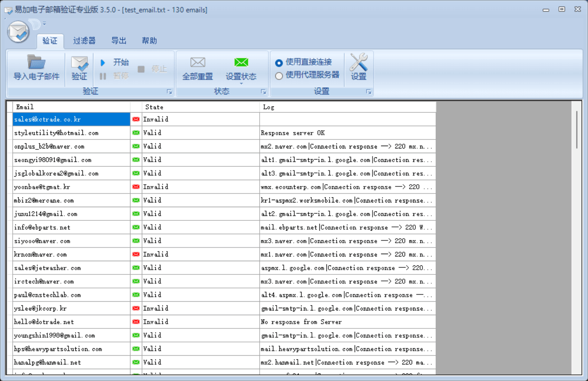Select the 使用直接连接 radio button
The height and width of the screenshot is (381, 588).
[279, 62]
